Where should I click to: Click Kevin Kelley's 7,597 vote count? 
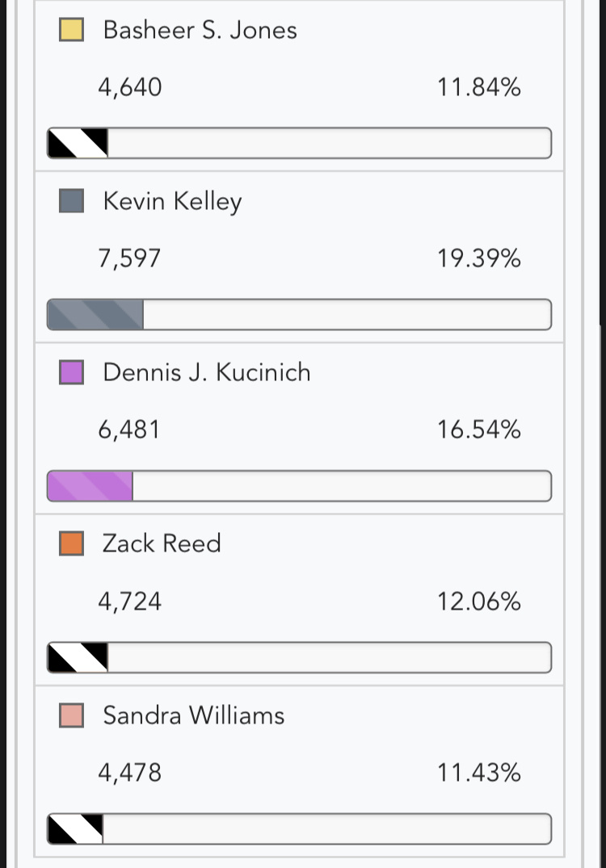129,258
